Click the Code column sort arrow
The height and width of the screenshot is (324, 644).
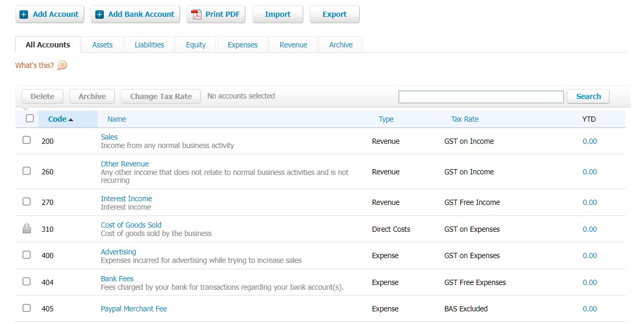pos(71,120)
